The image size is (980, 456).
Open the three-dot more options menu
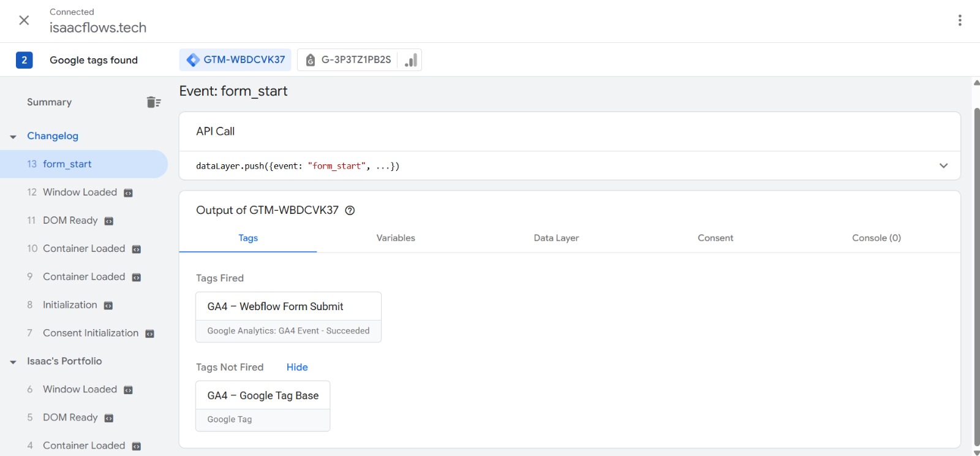960,20
